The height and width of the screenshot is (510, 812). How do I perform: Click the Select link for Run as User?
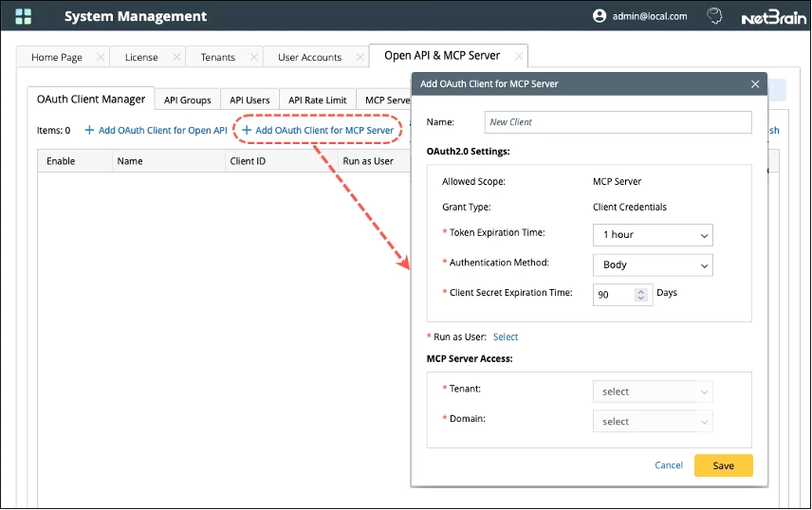tap(506, 337)
